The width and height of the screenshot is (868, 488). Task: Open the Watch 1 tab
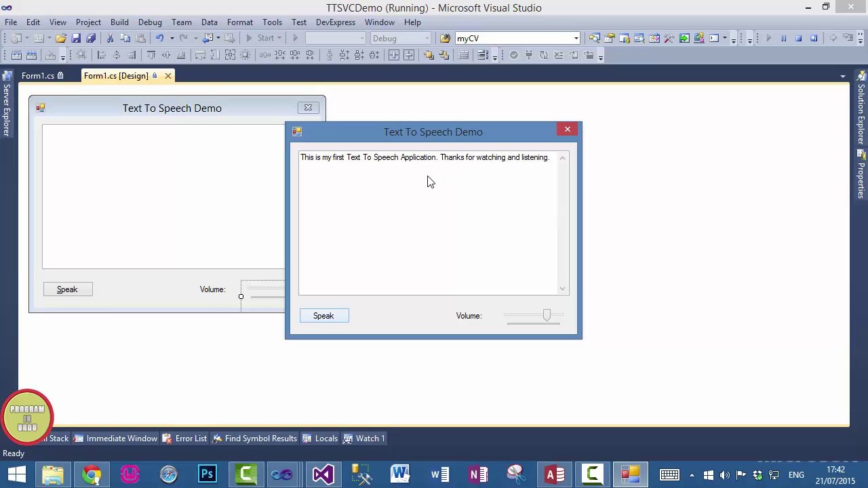(364, 439)
